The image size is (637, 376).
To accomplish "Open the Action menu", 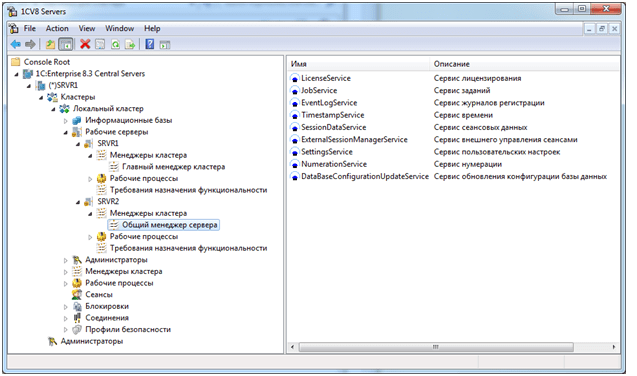I will click(x=57, y=28).
